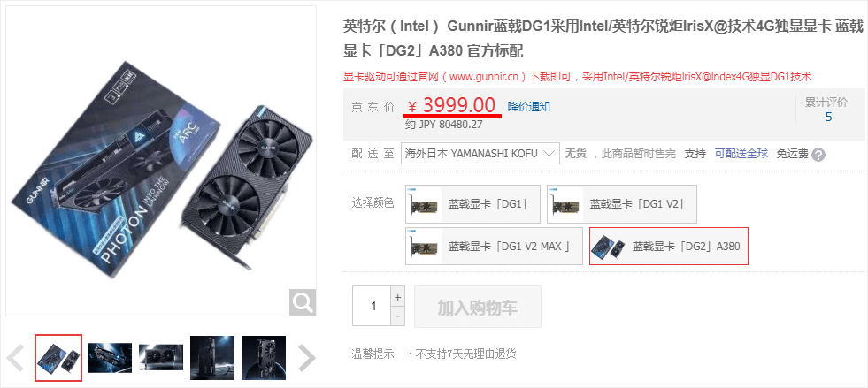The image size is (868, 388).
Task: Select the fifth product thumbnail
Action: click(264, 358)
